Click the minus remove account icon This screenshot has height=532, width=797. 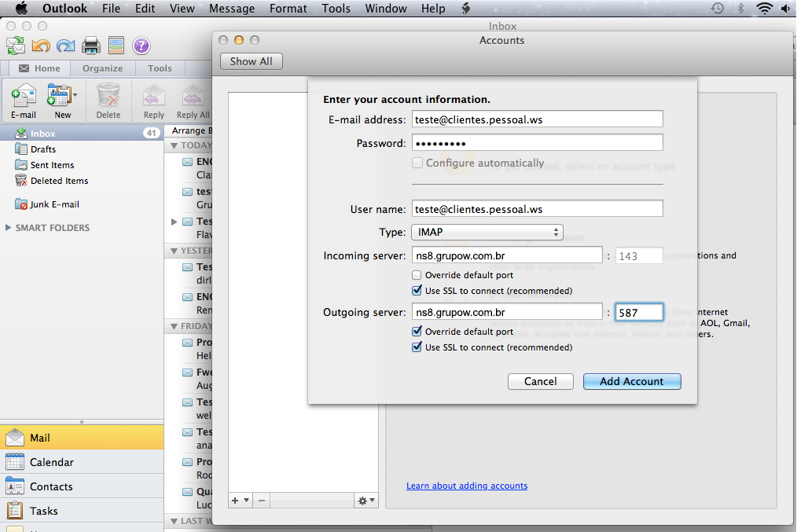coord(261,501)
